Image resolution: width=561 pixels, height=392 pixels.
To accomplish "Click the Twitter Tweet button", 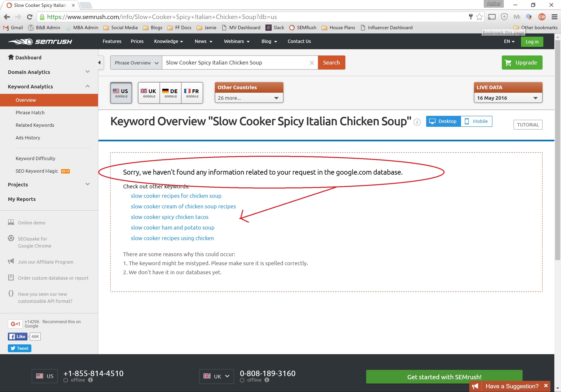I will click(20, 348).
